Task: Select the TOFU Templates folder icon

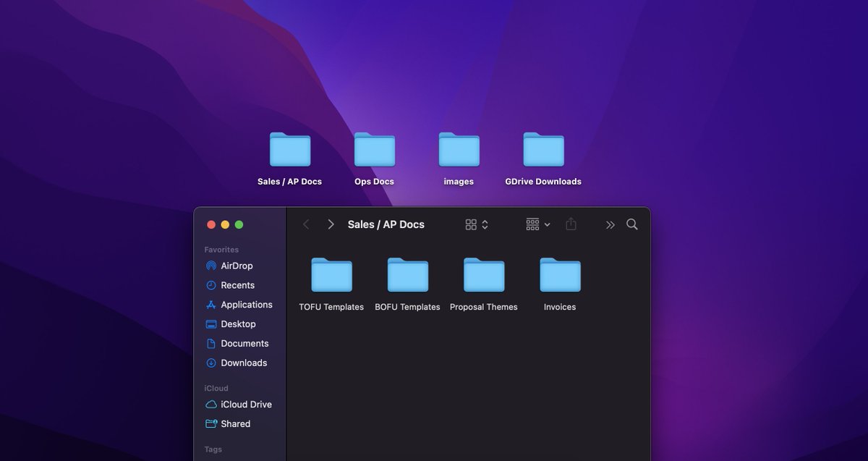Action: click(x=332, y=275)
